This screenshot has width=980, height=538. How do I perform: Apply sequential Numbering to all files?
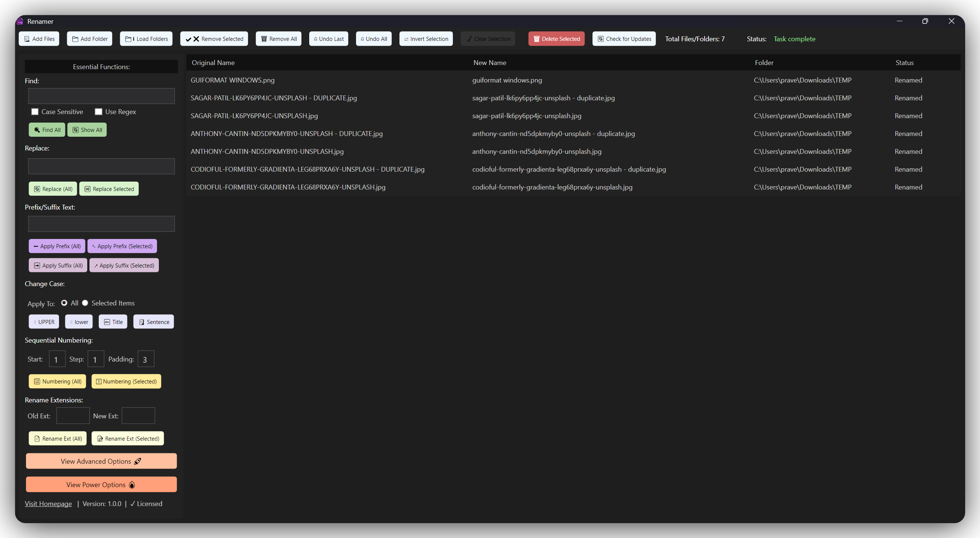point(57,381)
